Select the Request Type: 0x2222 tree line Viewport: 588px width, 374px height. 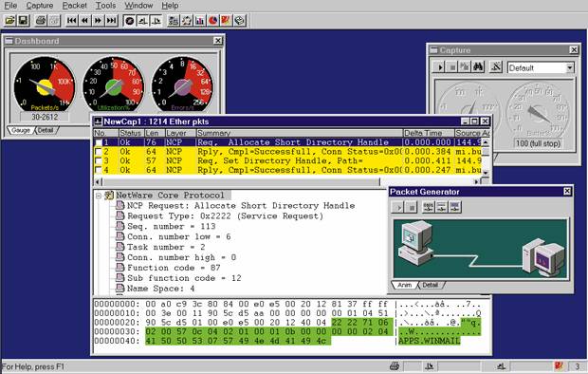click(225, 215)
